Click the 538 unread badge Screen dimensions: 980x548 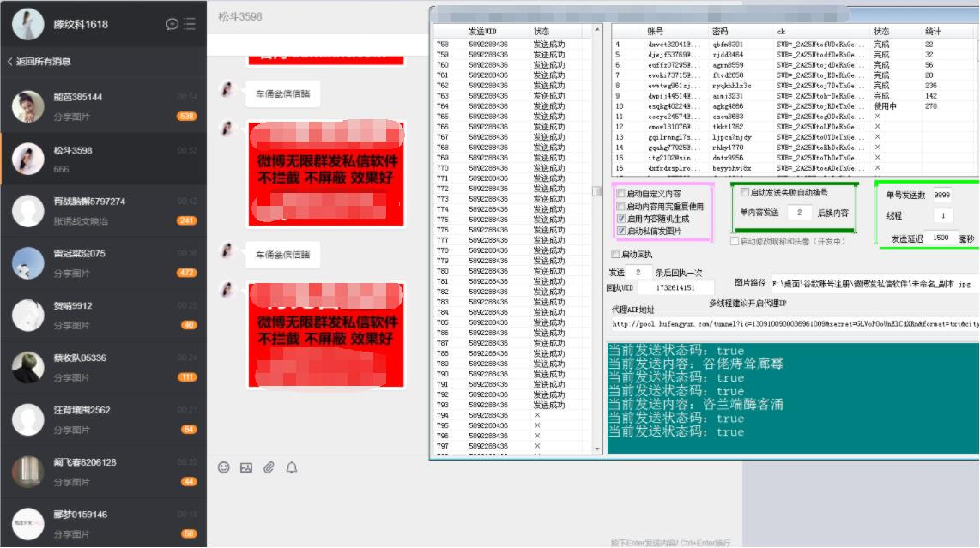[x=187, y=117]
